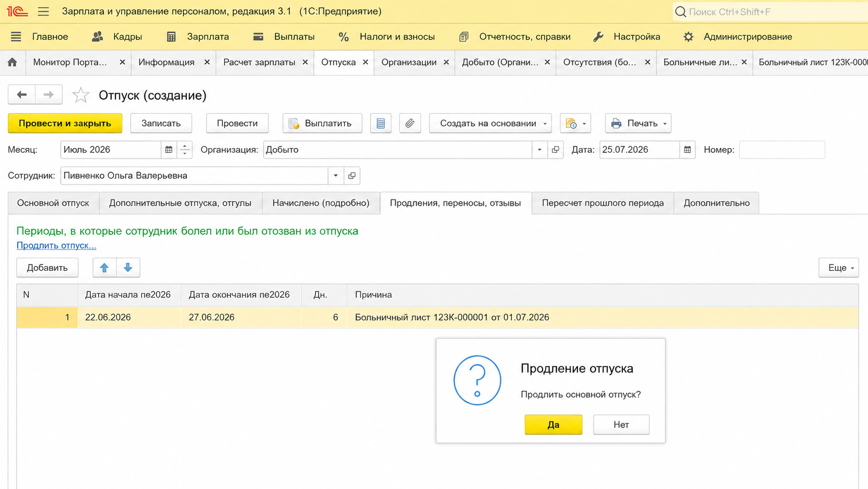The width and height of the screenshot is (868, 489).
Task: Click the Провести button
Action: point(237,124)
